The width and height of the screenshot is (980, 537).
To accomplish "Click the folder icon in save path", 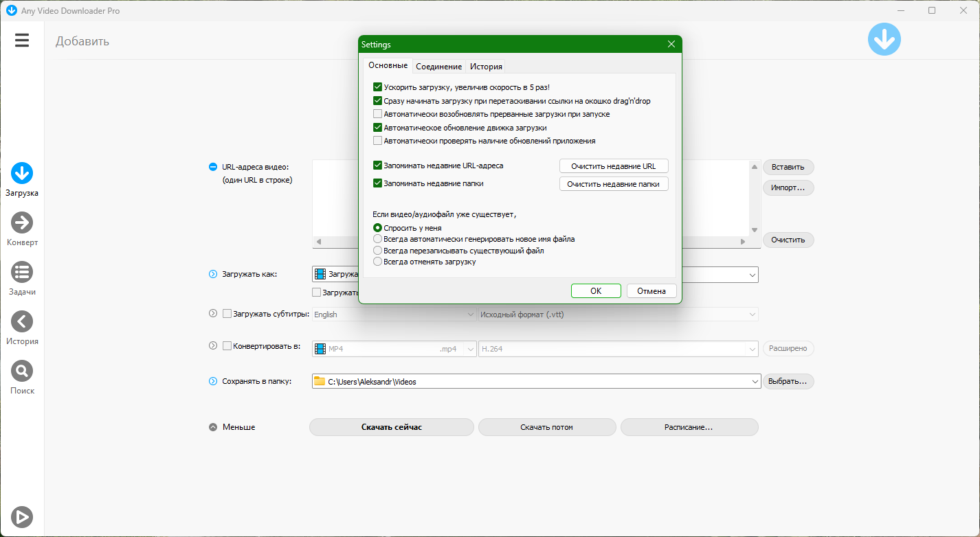I will 320,381.
